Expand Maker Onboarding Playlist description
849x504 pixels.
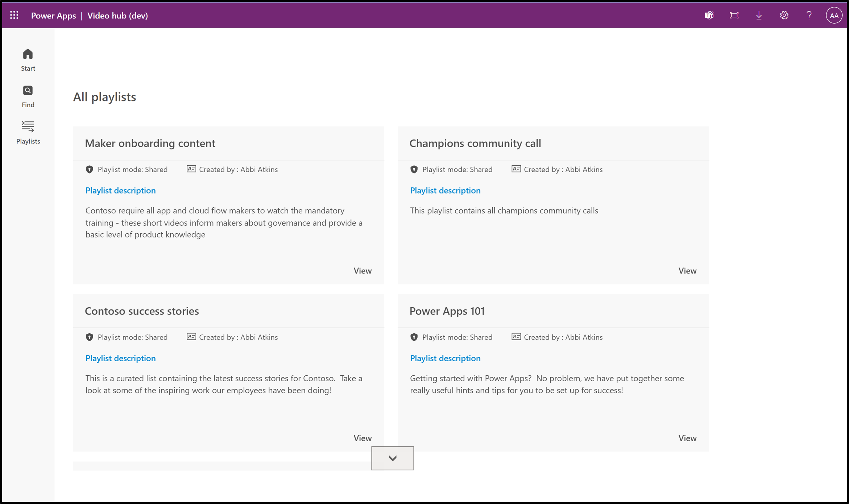point(120,190)
